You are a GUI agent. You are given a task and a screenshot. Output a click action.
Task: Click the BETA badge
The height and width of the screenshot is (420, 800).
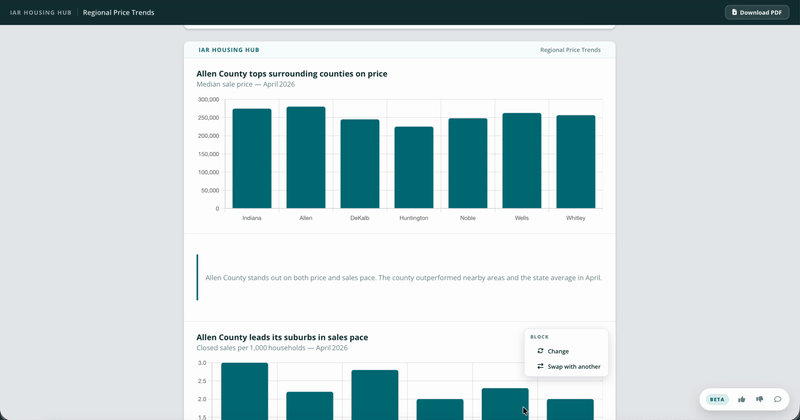[x=717, y=399]
